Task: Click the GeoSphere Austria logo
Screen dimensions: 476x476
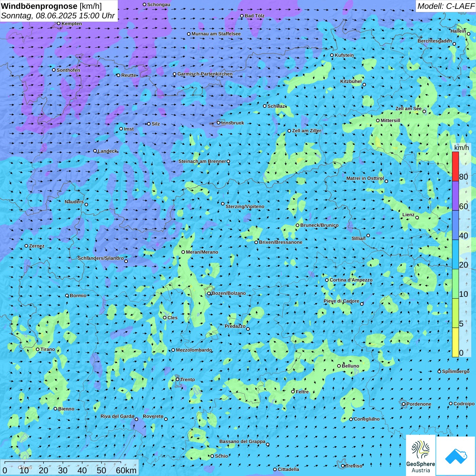Action: coord(421,455)
